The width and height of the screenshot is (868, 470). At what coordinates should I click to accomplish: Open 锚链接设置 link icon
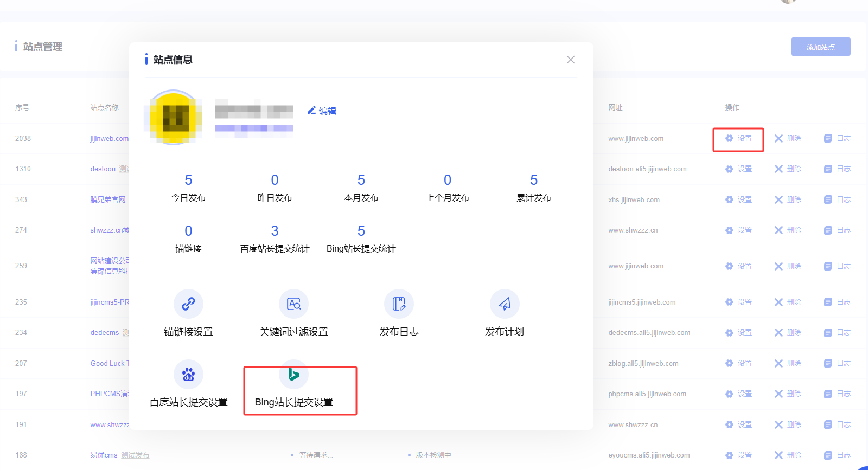(x=188, y=304)
